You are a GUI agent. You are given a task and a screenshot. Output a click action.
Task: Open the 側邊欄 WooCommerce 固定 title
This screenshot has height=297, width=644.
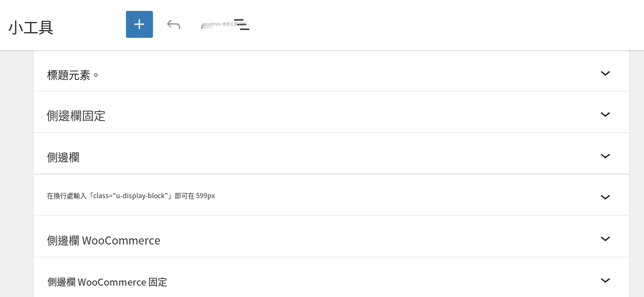click(107, 282)
